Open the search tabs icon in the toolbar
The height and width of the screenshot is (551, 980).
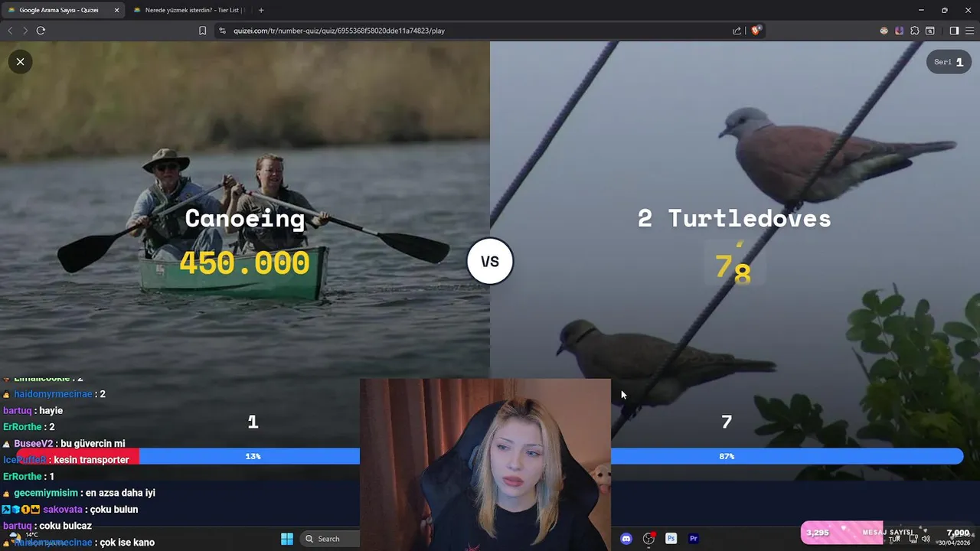[x=930, y=31]
